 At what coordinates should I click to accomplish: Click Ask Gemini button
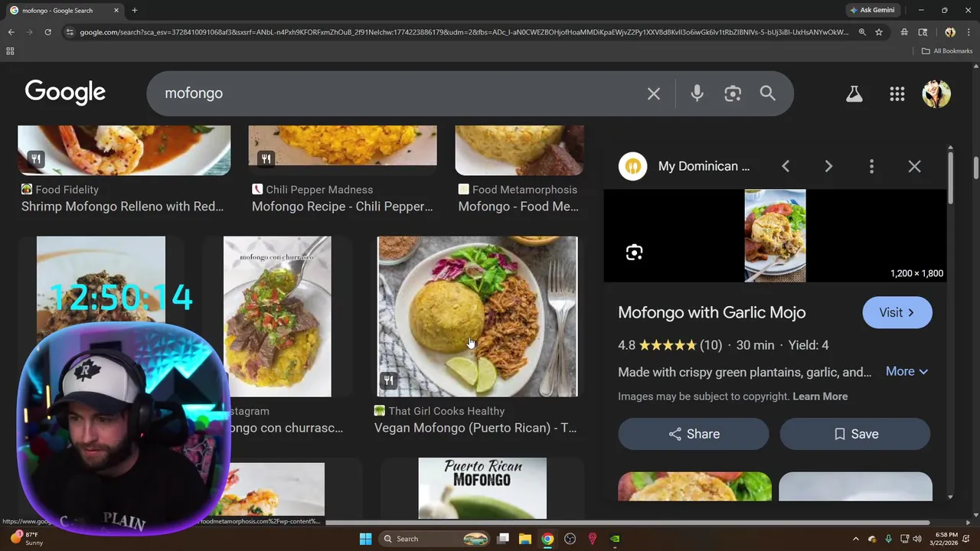871,10
